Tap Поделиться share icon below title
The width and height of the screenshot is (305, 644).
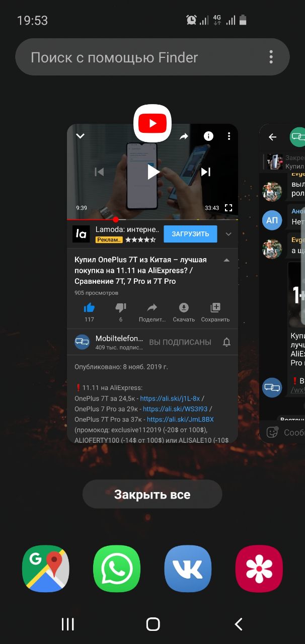[152, 307]
